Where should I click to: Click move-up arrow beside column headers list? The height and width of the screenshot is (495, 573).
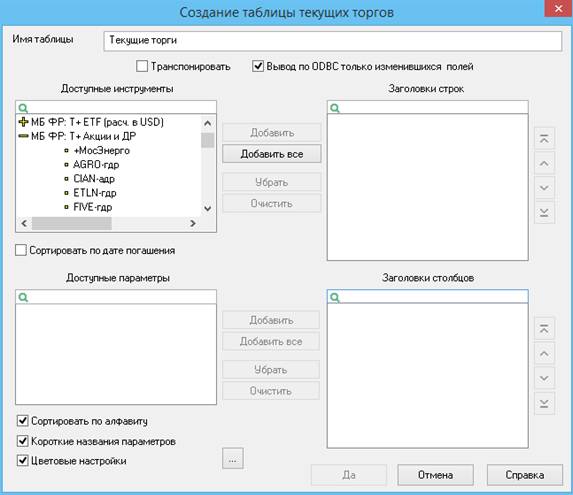[x=544, y=354]
